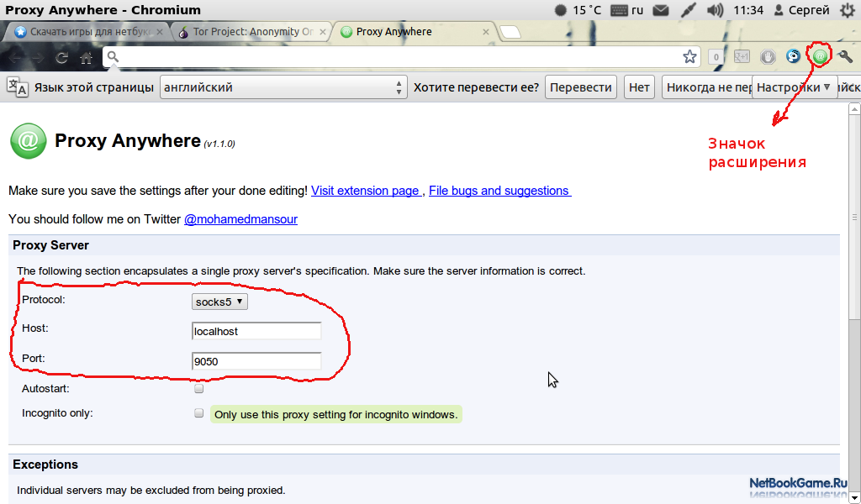Click the page's vertical scrollbar thumb

tap(854, 218)
